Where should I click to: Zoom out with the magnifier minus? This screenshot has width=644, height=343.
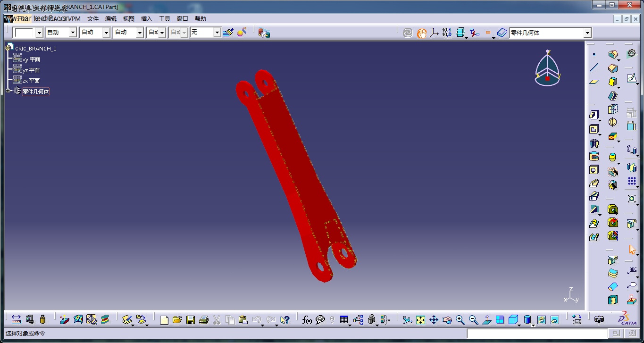click(x=473, y=320)
